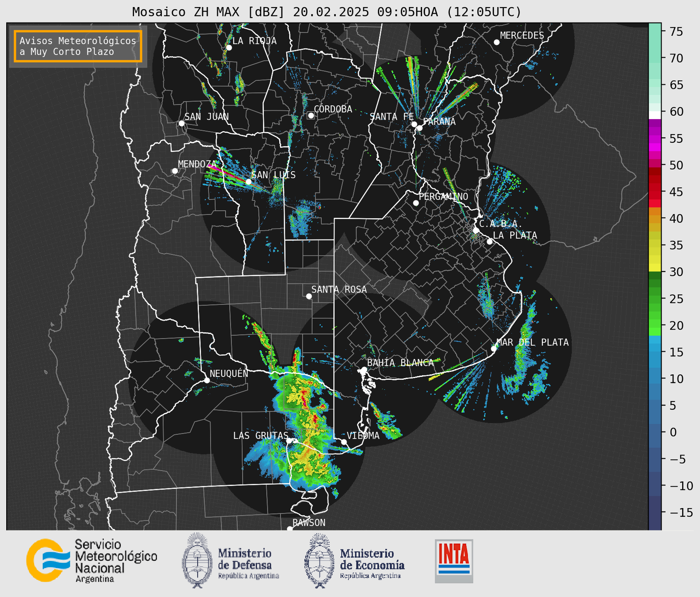Select the La Plata city marker
This screenshot has width=700, height=597.
tap(490, 242)
